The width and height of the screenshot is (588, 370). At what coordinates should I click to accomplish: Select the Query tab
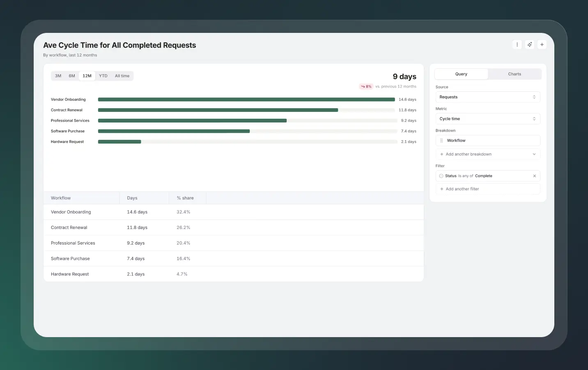tap(461, 74)
